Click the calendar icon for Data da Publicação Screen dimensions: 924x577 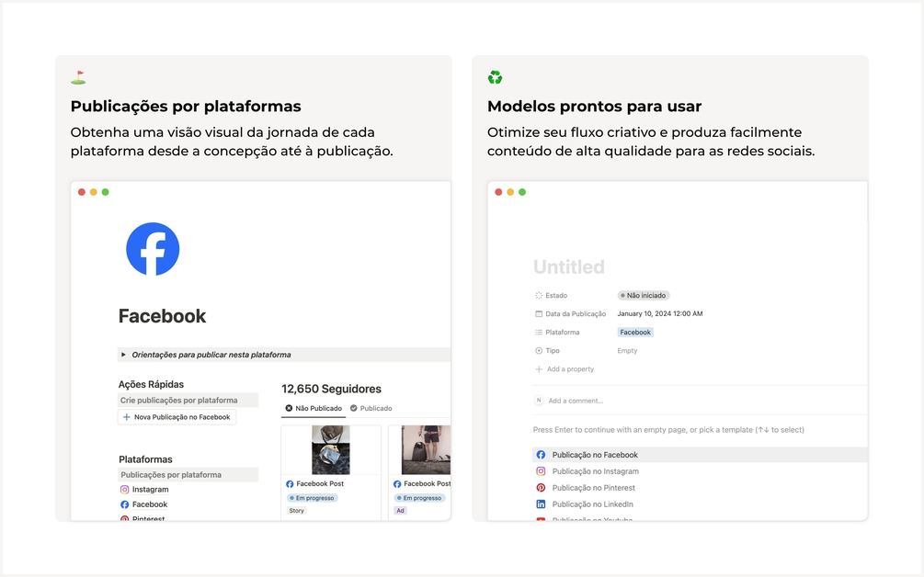pos(539,314)
